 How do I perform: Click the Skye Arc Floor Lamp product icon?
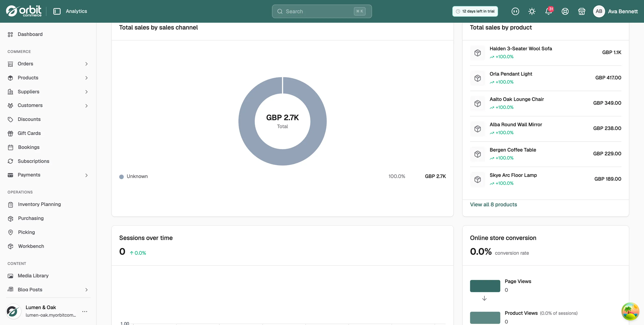pyautogui.click(x=477, y=179)
